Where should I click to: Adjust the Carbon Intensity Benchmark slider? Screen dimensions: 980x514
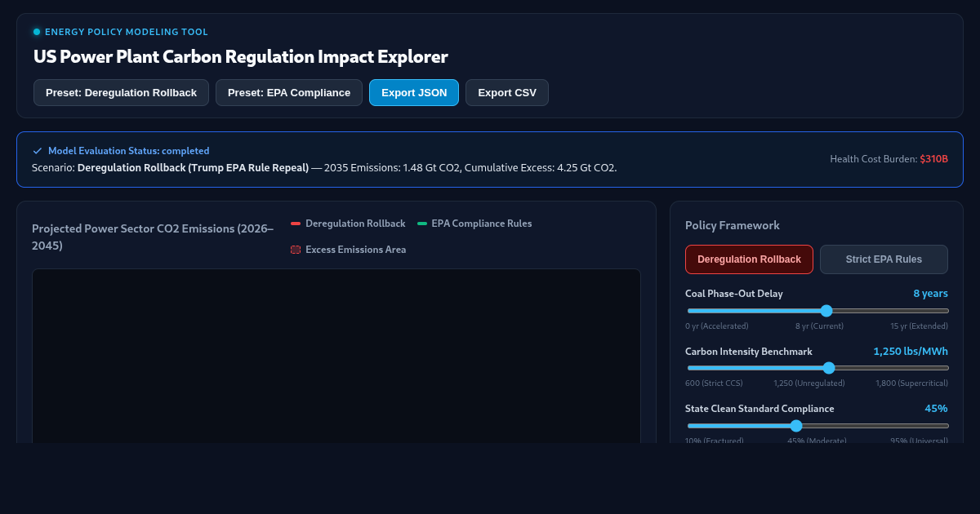coord(817,368)
